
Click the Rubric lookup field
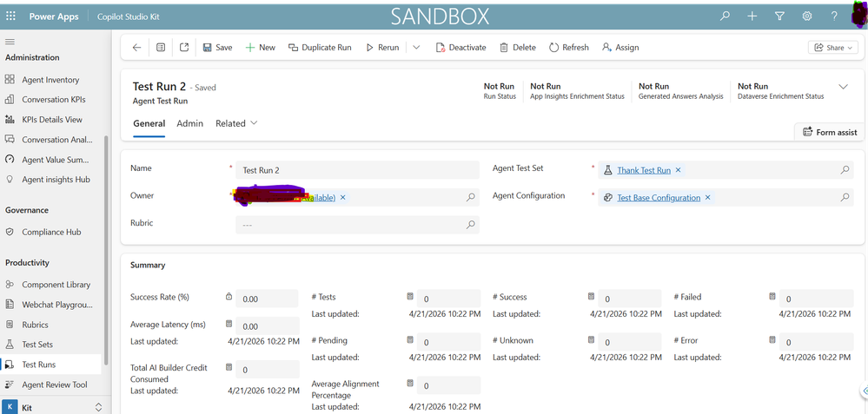coord(358,225)
